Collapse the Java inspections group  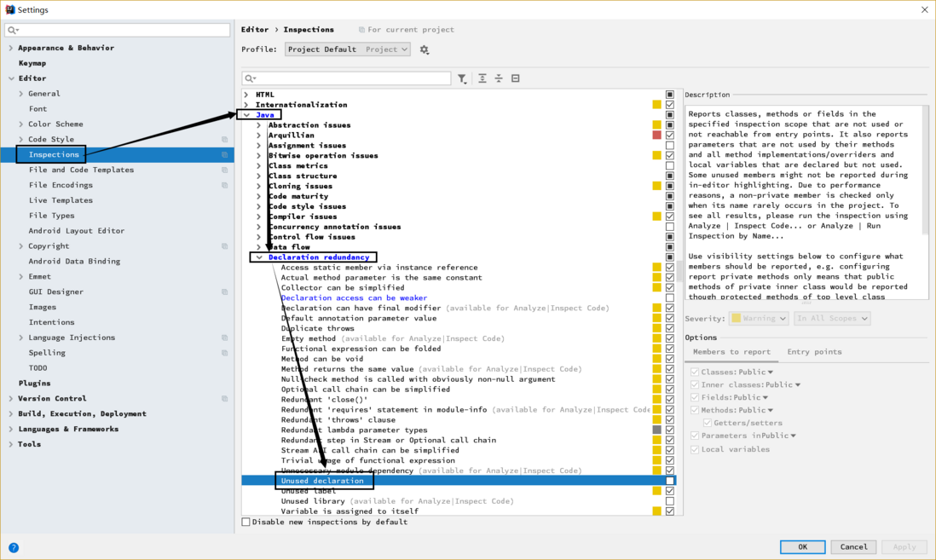(x=246, y=114)
